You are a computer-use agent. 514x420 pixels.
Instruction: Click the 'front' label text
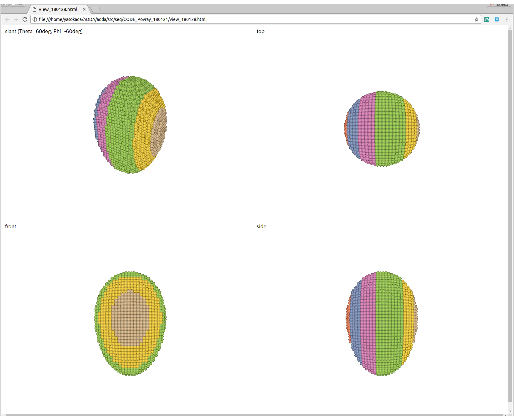click(11, 226)
